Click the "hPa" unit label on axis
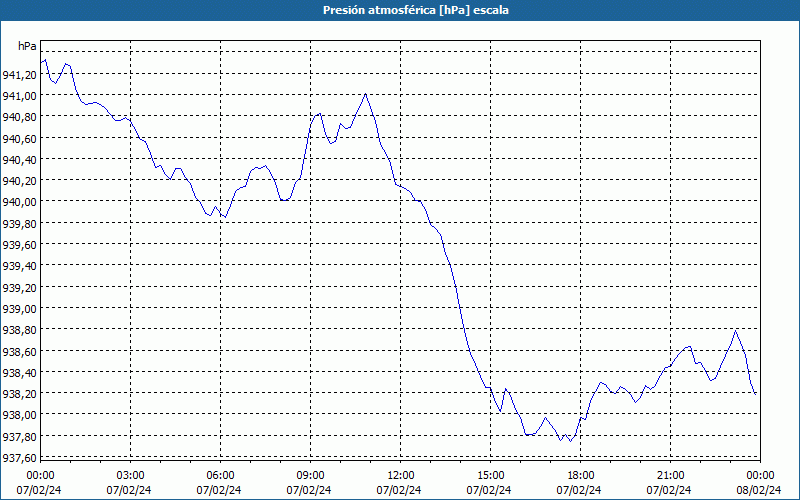The image size is (800, 500). click(28, 46)
